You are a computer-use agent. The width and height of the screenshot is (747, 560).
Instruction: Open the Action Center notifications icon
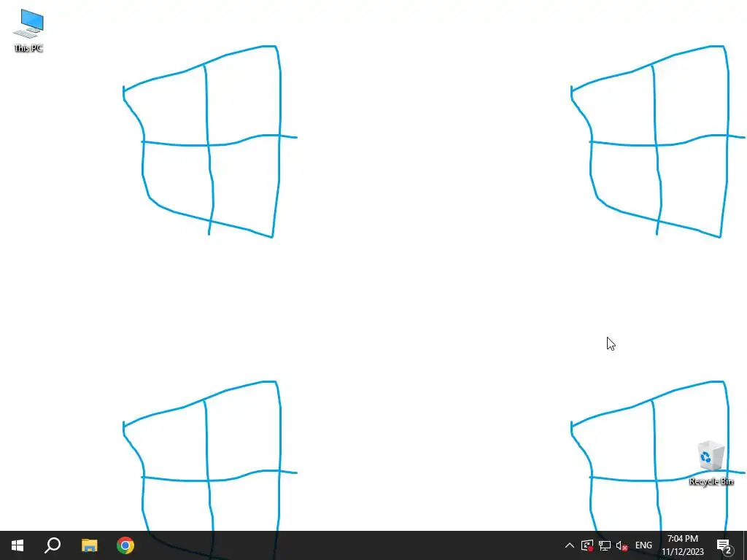(724, 545)
